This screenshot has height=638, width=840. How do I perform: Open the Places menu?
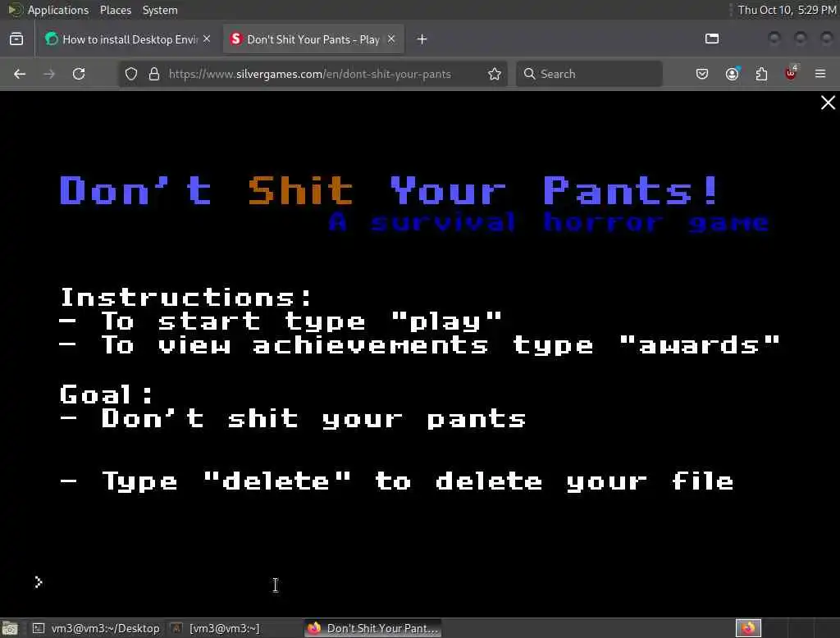115,10
